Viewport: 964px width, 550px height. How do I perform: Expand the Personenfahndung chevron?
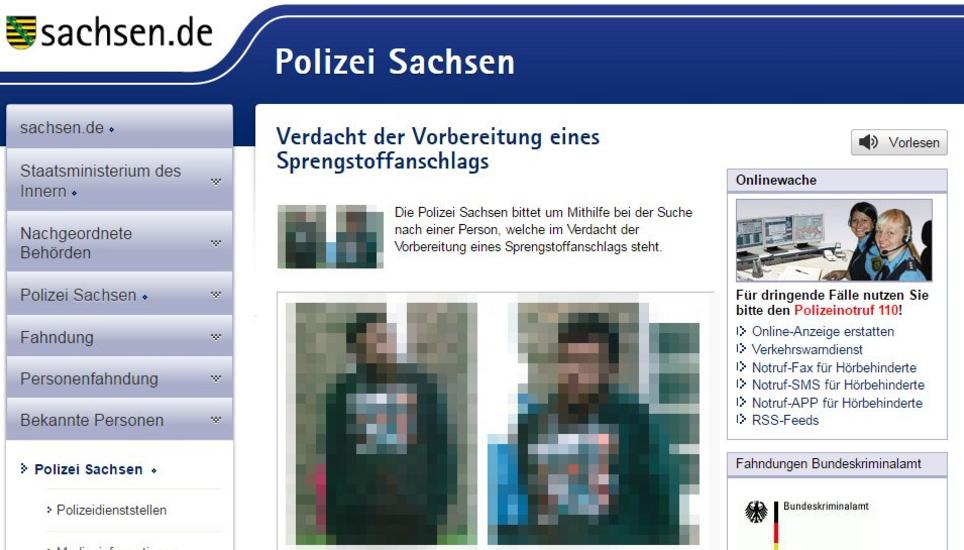216,378
